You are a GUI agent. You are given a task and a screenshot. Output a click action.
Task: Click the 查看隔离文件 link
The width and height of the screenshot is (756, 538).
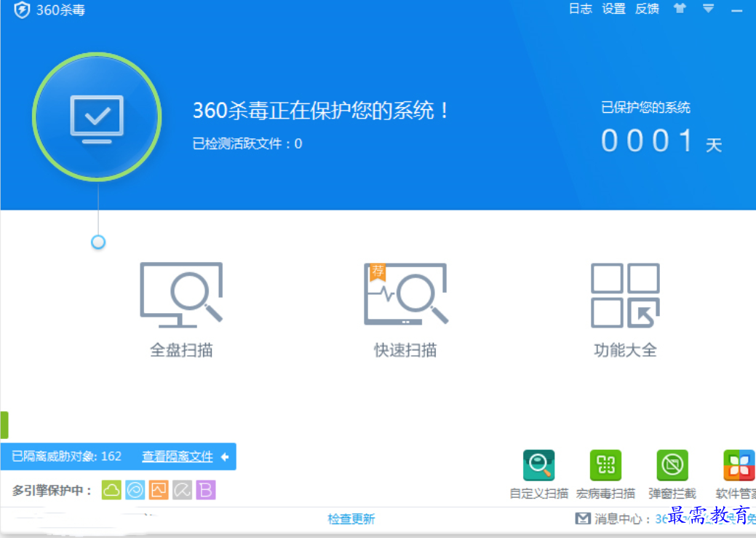[x=178, y=456]
